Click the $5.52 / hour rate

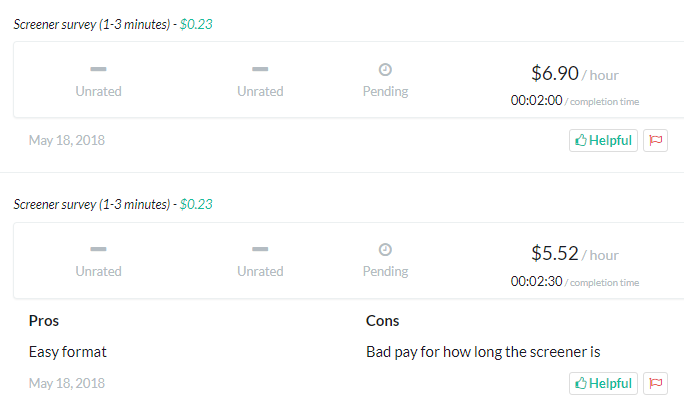coord(575,253)
